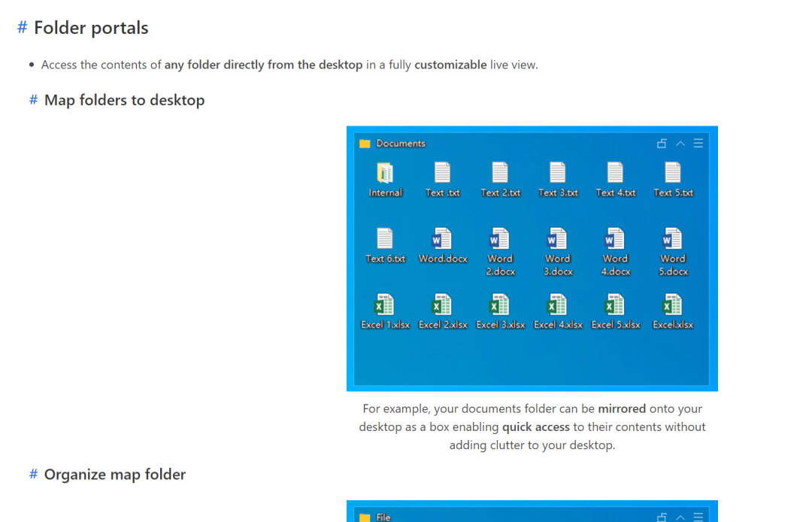
Task: Select the Text 6.txt file icon
Action: point(385,238)
